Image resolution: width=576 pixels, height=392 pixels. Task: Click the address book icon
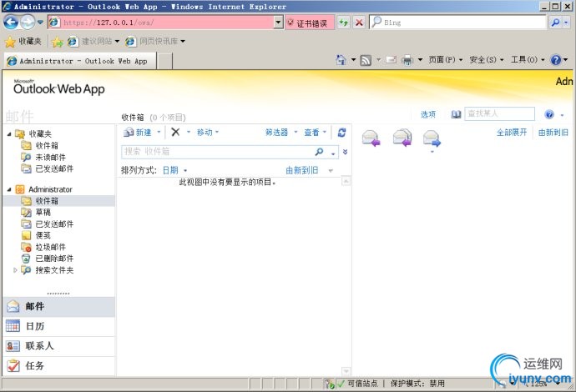[x=456, y=114]
